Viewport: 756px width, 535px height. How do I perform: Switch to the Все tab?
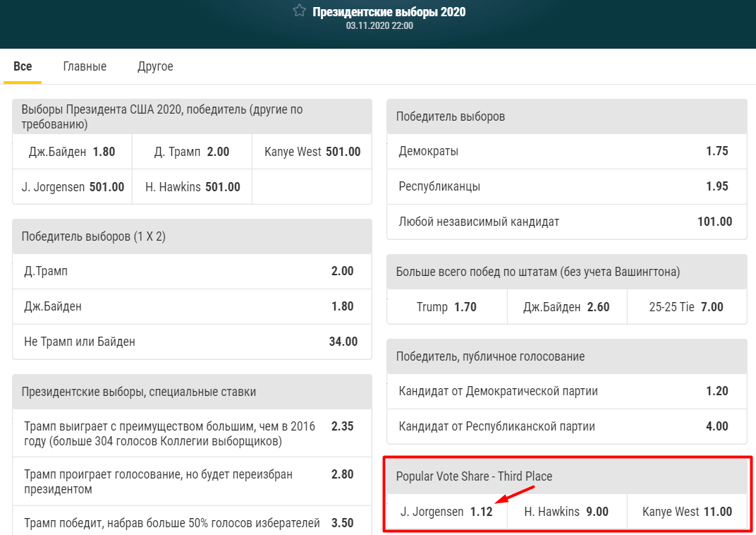[23, 66]
